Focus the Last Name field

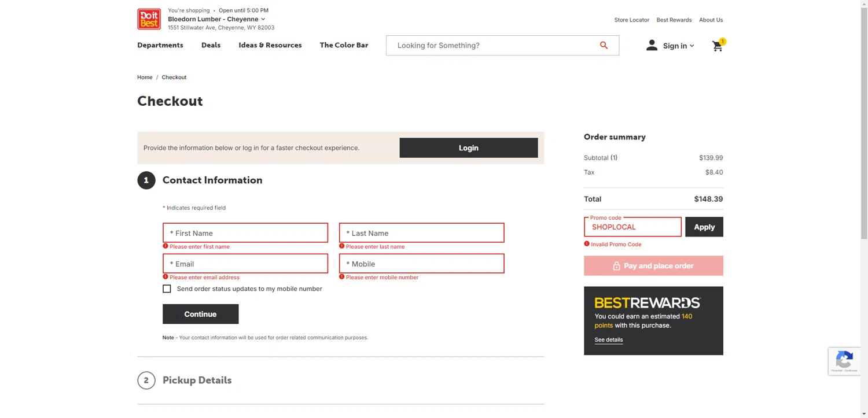coord(421,233)
